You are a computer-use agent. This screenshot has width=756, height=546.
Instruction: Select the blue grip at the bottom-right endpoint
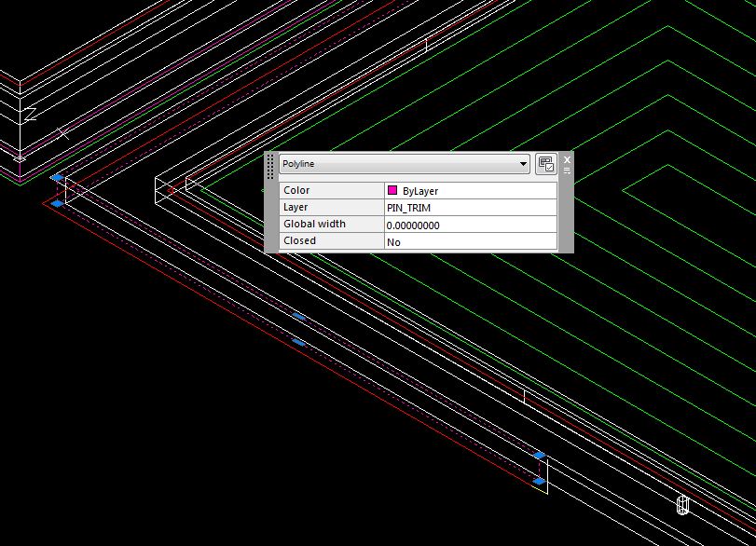point(539,479)
